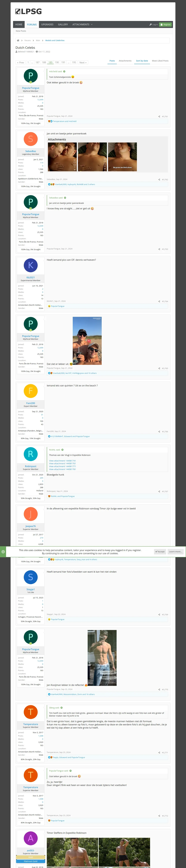Jump to quoted post via 'RickNL said' arrow

[x=62, y=450]
